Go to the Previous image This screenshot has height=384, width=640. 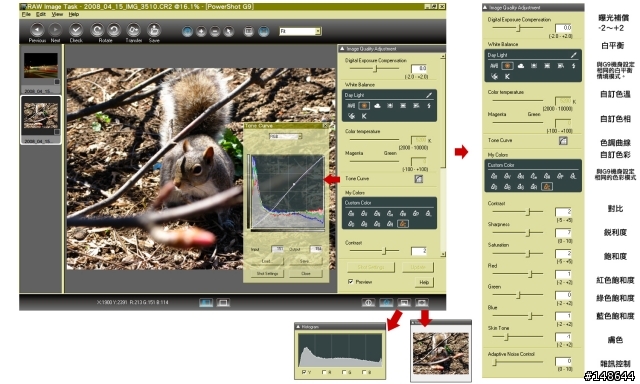tap(37, 30)
